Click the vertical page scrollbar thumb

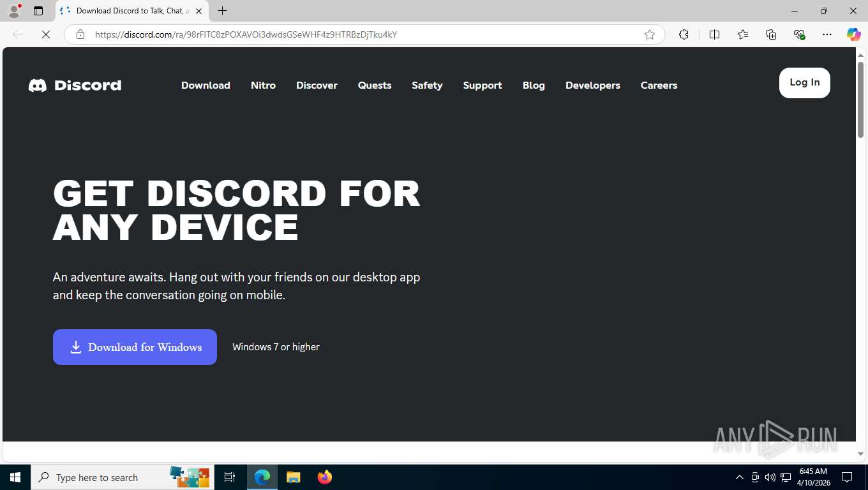coord(860,99)
